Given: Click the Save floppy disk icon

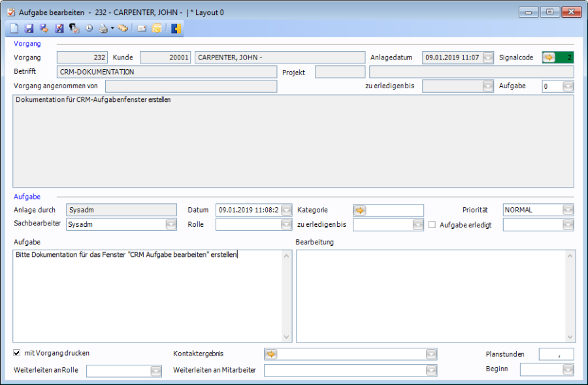Looking at the screenshot, I should point(29,29).
